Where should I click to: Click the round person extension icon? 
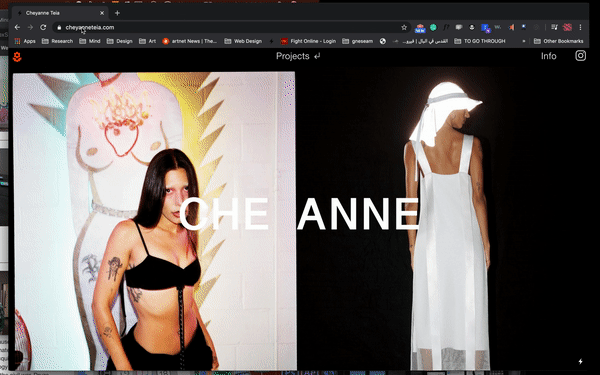[x=472, y=27]
